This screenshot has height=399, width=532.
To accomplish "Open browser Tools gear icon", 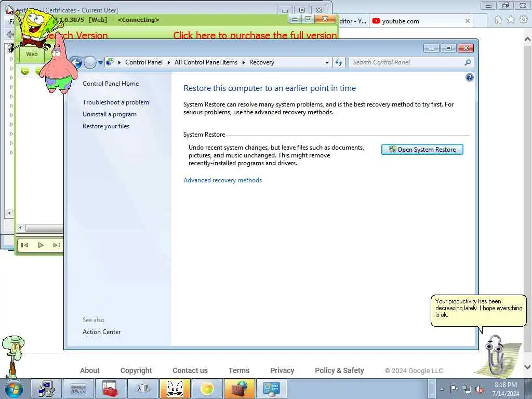I will click(524, 20).
